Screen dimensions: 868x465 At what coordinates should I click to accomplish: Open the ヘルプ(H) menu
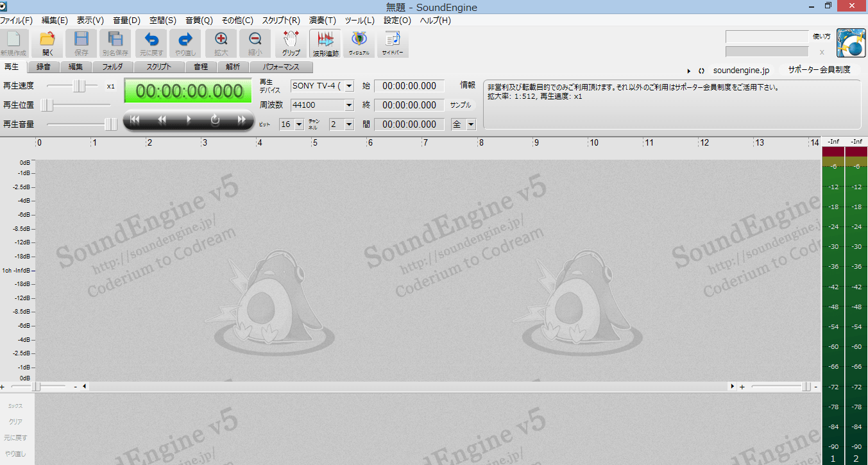click(435, 21)
